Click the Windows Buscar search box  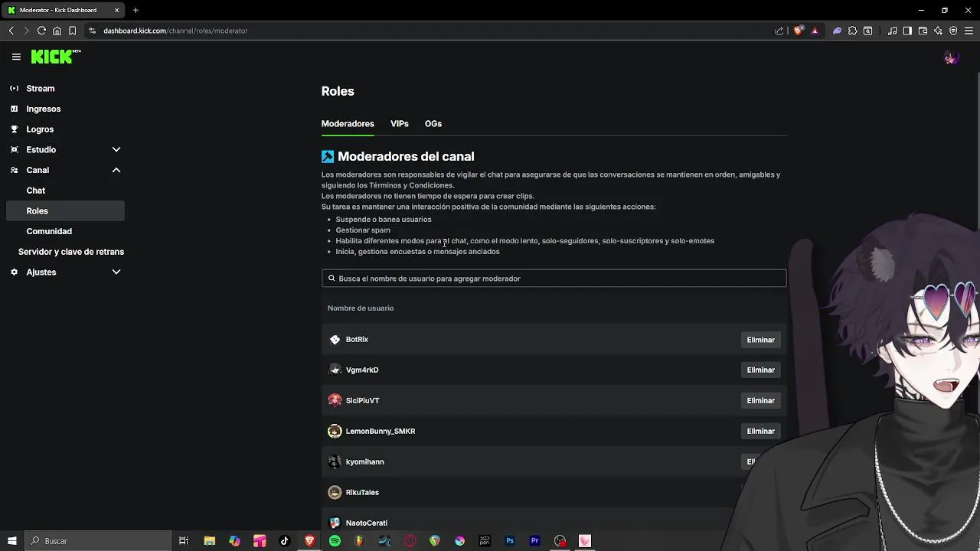pyautogui.click(x=98, y=541)
